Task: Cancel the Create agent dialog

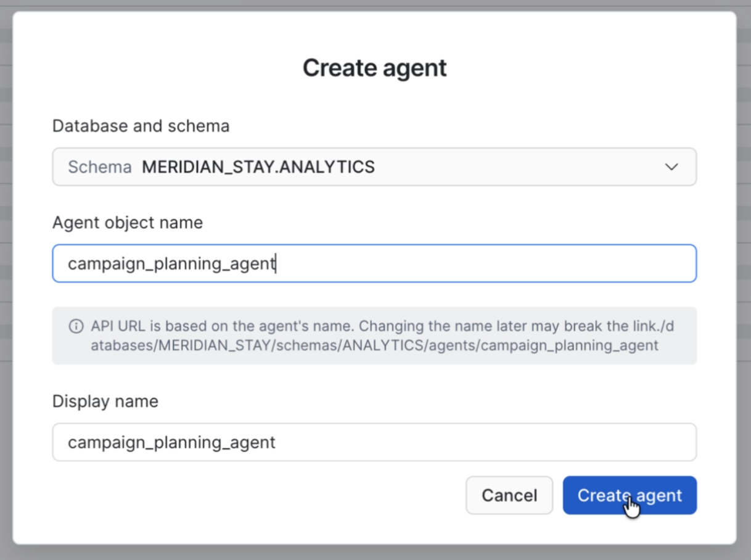Action: 509,495
